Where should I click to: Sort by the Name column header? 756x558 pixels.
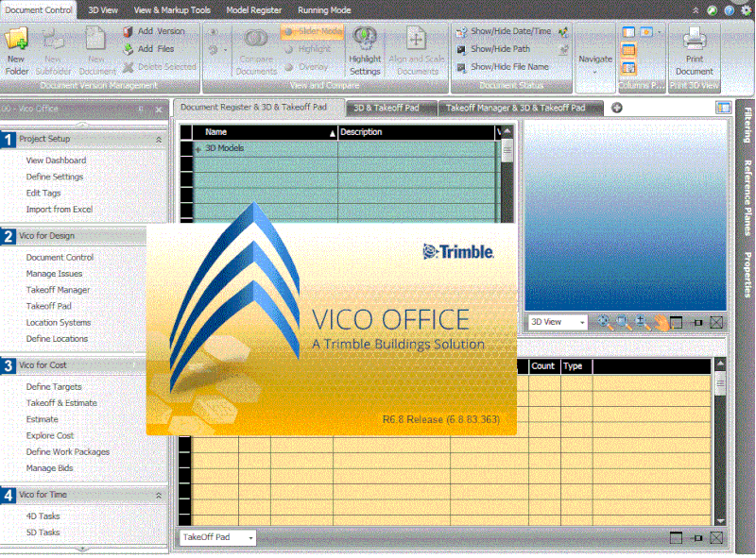click(x=266, y=132)
